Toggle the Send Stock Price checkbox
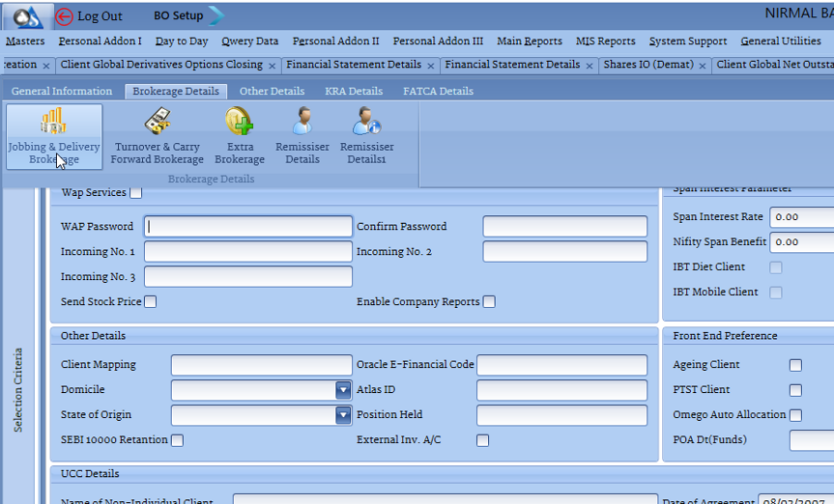The height and width of the screenshot is (504, 834). (x=151, y=302)
